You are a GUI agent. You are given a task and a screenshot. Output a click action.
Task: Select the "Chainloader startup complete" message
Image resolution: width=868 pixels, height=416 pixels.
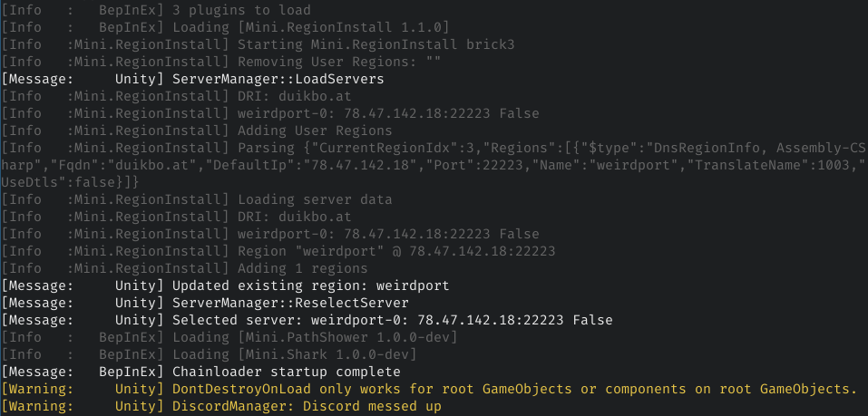pos(286,372)
